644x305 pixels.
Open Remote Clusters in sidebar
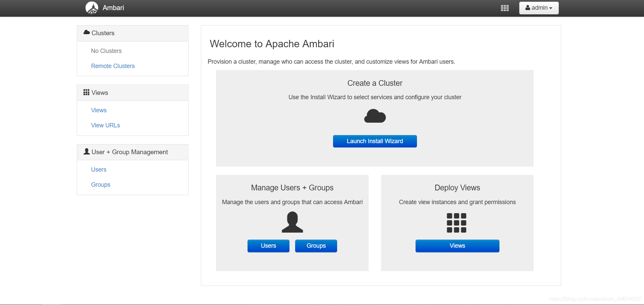[113, 66]
